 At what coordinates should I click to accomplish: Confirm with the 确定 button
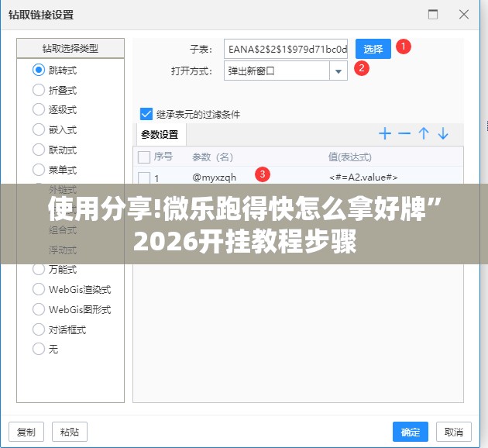click(x=411, y=432)
